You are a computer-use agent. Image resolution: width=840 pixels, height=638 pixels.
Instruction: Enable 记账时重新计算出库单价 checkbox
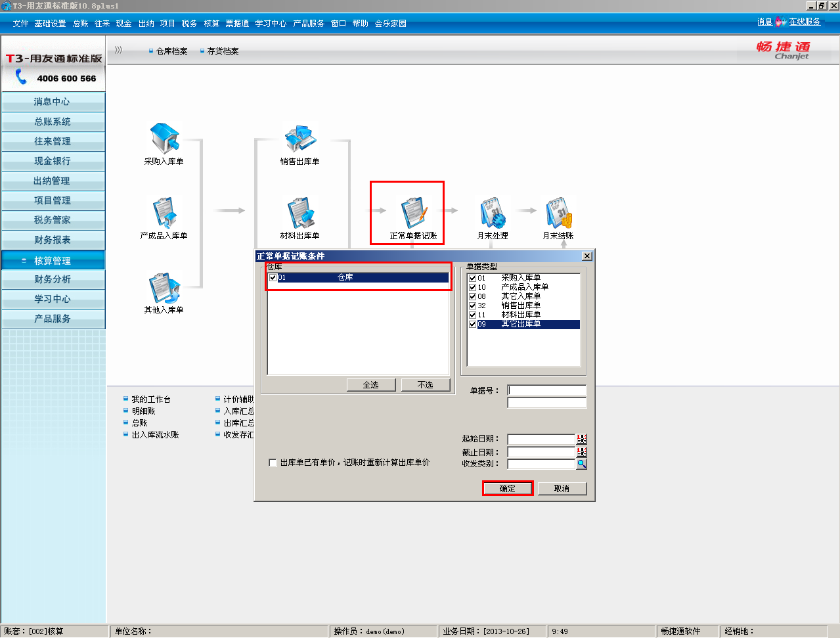coord(273,463)
